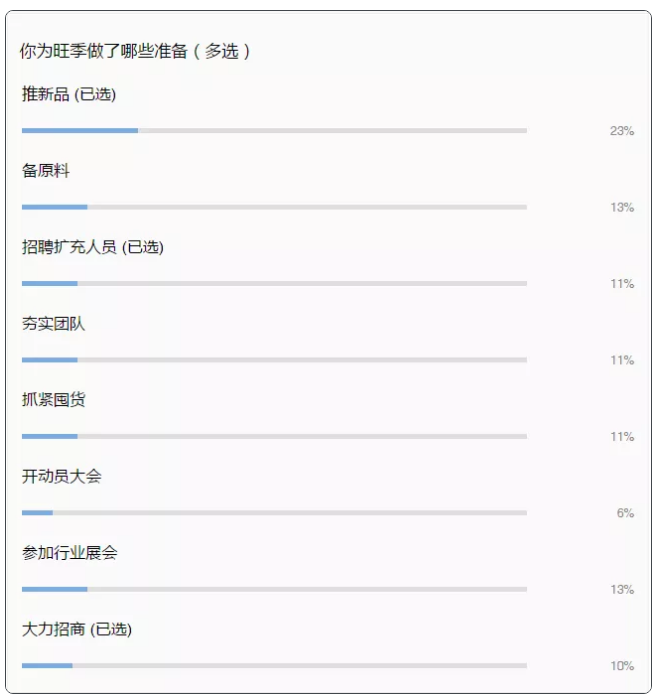This screenshot has height=700, width=655.
Task: Click the 推新品 progress bar
Action: [274, 131]
